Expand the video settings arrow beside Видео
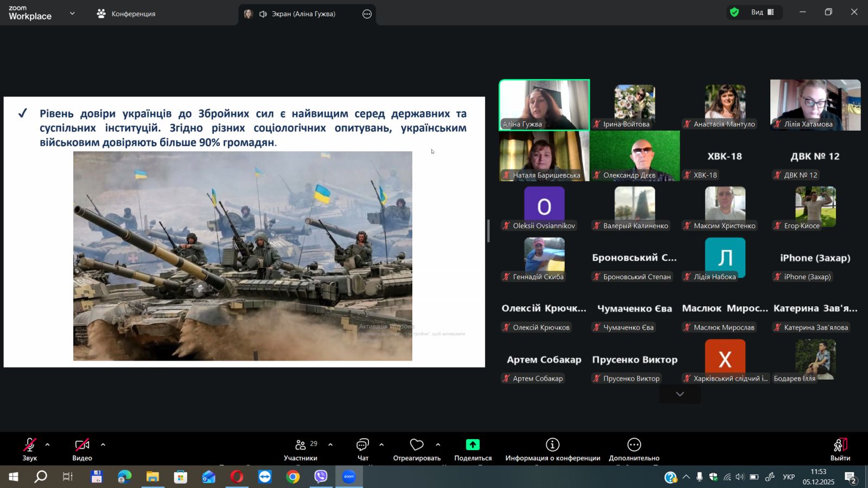This screenshot has height=488, width=868. 103,445
